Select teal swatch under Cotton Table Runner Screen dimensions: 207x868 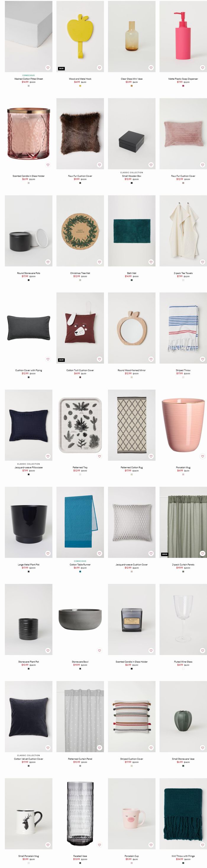(80, 571)
